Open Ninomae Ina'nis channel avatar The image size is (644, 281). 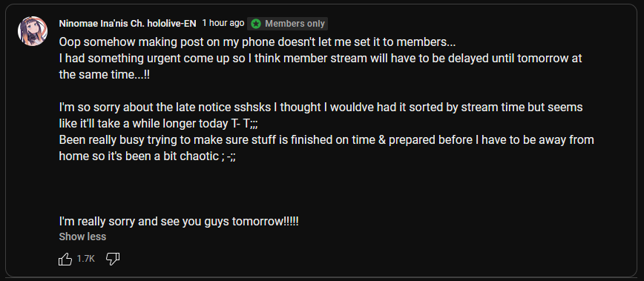(33, 31)
